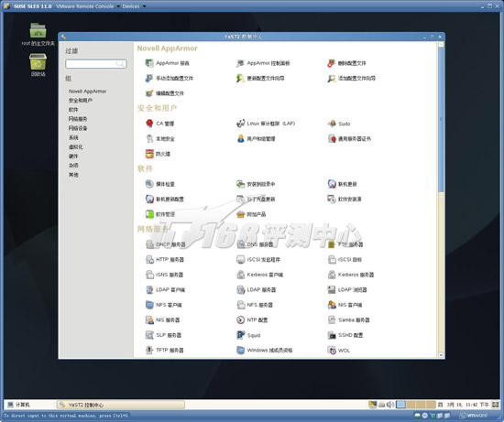Open the 手动添加配置文件 module
504x422 pixels.
click(x=170, y=79)
